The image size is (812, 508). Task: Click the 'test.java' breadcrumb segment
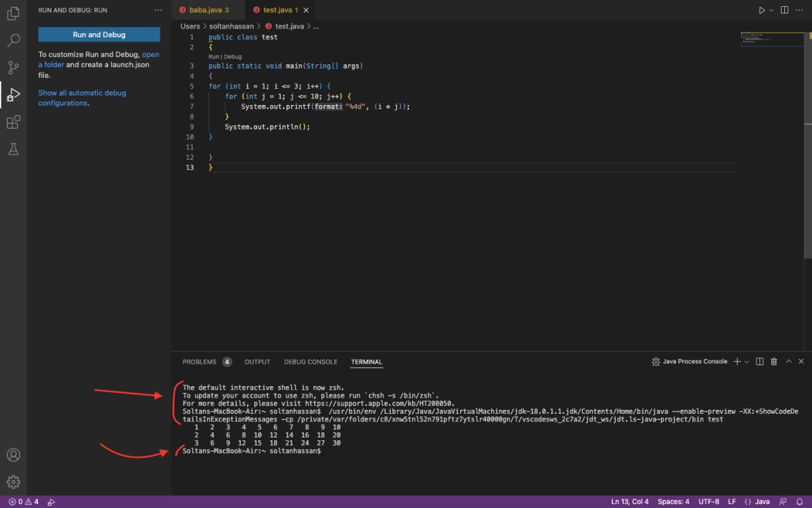pos(289,26)
